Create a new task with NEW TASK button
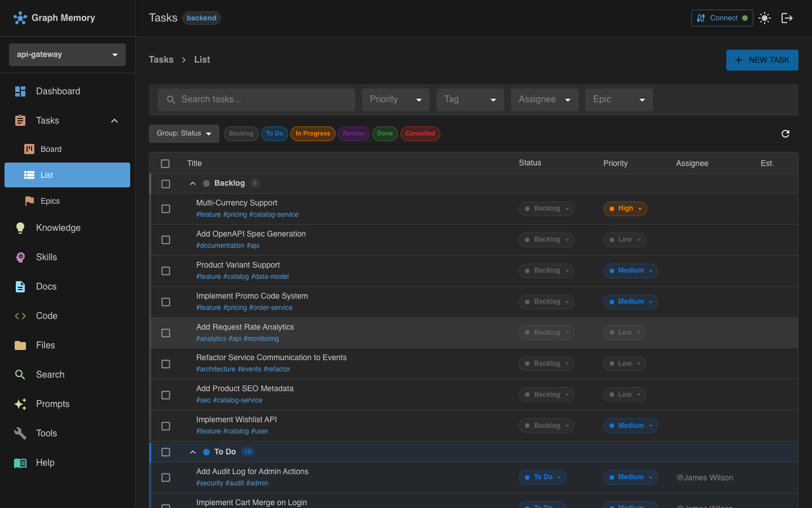 pyautogui.click(x=762, y=60)
